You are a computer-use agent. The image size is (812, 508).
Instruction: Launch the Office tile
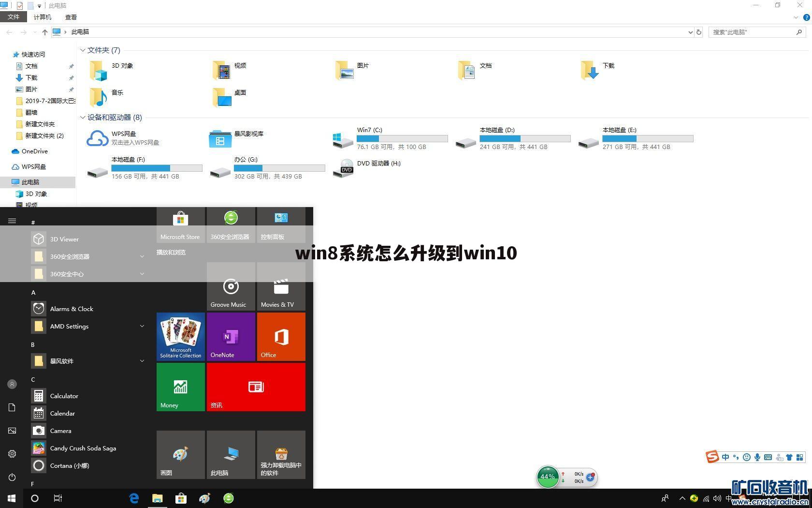pos(281,336)
